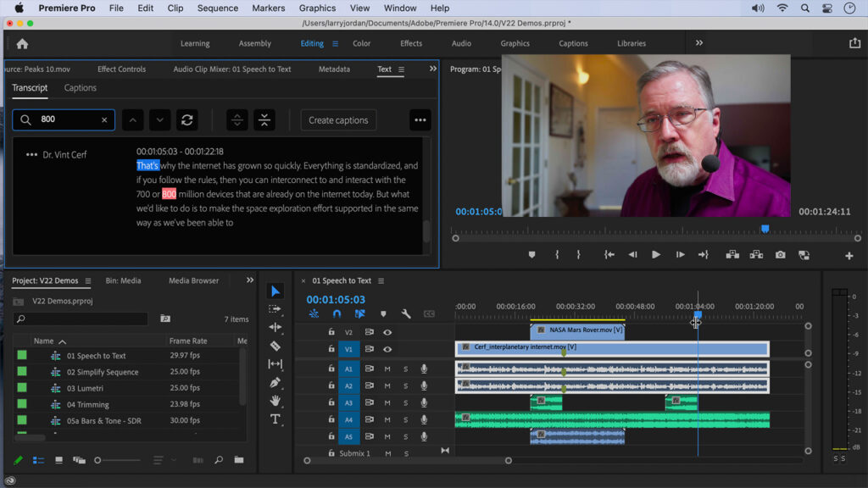This screenshot has width=868, height=488.
Task: Switch to the Captions tab in Text panel
Action: pyautogui.click(x=81, y=87)
